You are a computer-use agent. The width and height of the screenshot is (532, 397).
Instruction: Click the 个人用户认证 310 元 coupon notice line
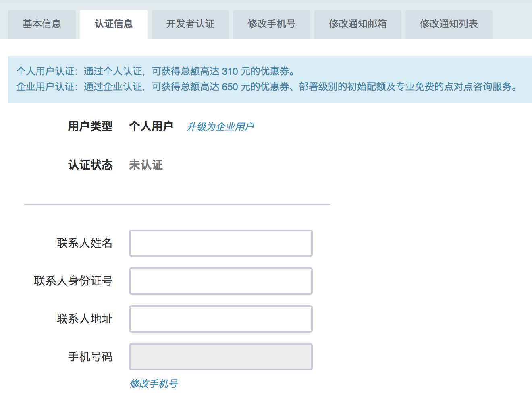pyautogui.click(x=156, y=72)
